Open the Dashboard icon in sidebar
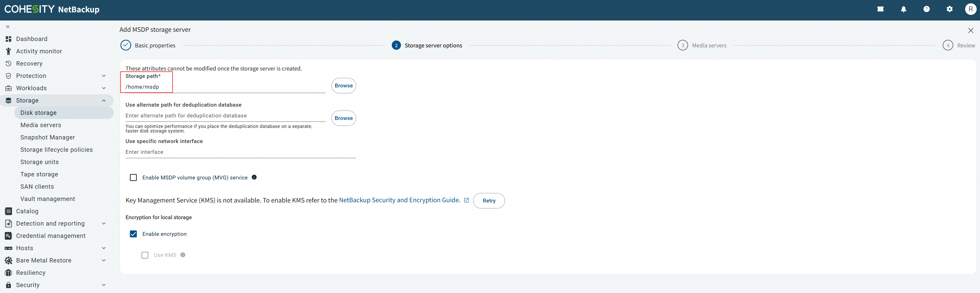 [x=8, y=39]
